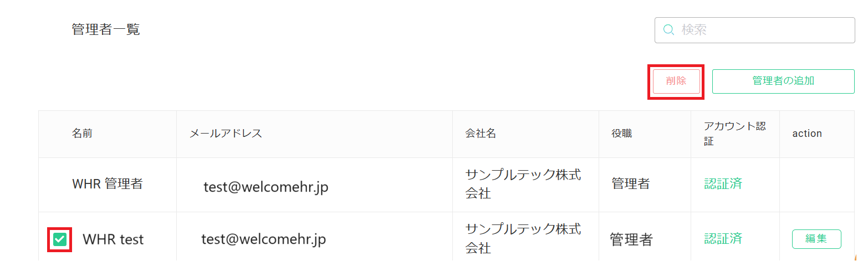The width and height of the screenshot is (868, 276).
Task: Click the 役職 column header
Action: coord(622,134)
